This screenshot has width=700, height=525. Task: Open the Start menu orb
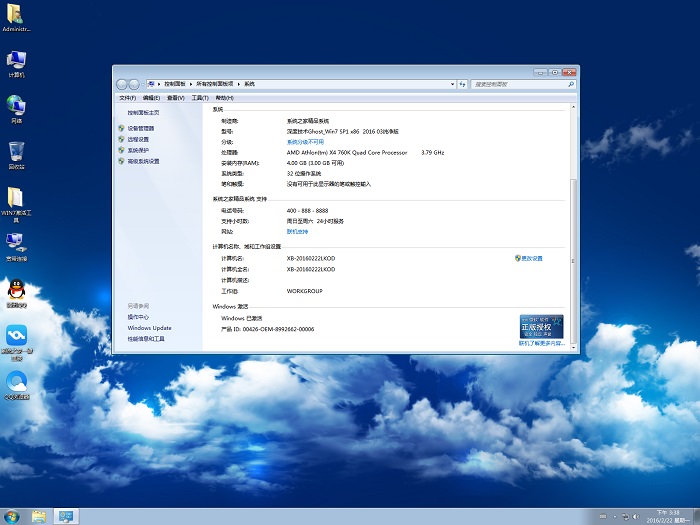click(11, 516)
